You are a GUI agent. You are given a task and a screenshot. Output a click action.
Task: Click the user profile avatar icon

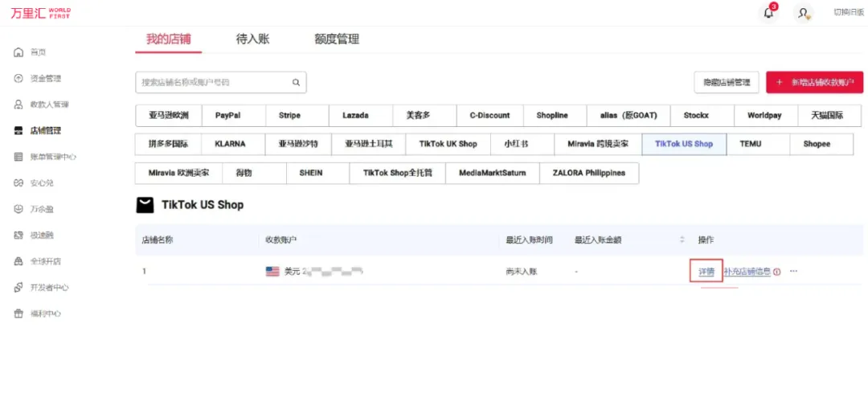pos(802,13)
